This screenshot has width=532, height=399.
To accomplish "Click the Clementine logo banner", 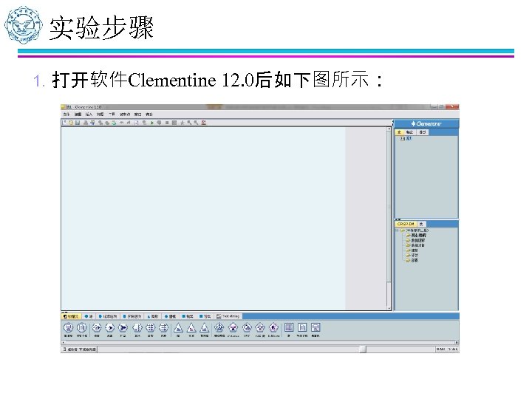I will pos(426,124).
